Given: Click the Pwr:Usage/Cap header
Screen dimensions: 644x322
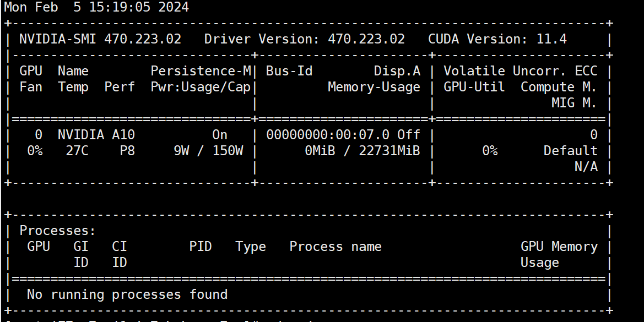Looking at the screenshot, I should coord(201,87).
